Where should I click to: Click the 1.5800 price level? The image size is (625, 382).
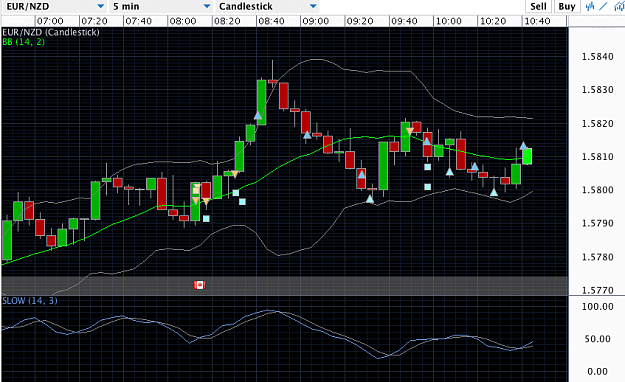point(597,190)
